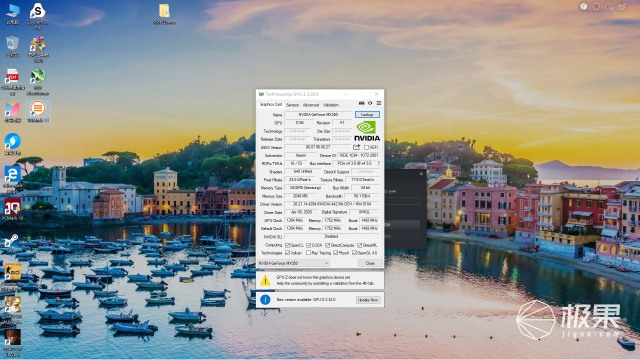Click the Driver Date Apr 08, 2020 value
The height and width of the screenshot is (360, 640).
301,212
